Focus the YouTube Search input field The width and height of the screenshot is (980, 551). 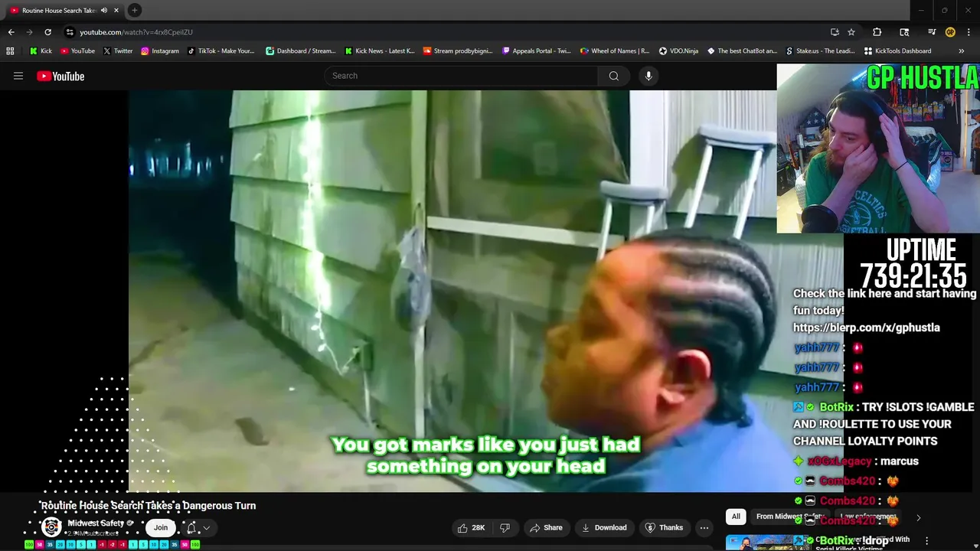pos(461,76)
